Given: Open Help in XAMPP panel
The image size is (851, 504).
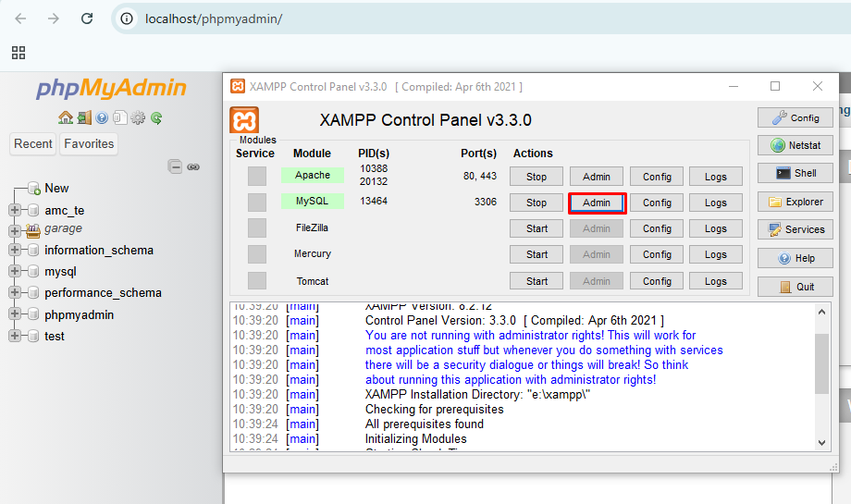Looking at the screenshot, I should [x=795, y=258].
